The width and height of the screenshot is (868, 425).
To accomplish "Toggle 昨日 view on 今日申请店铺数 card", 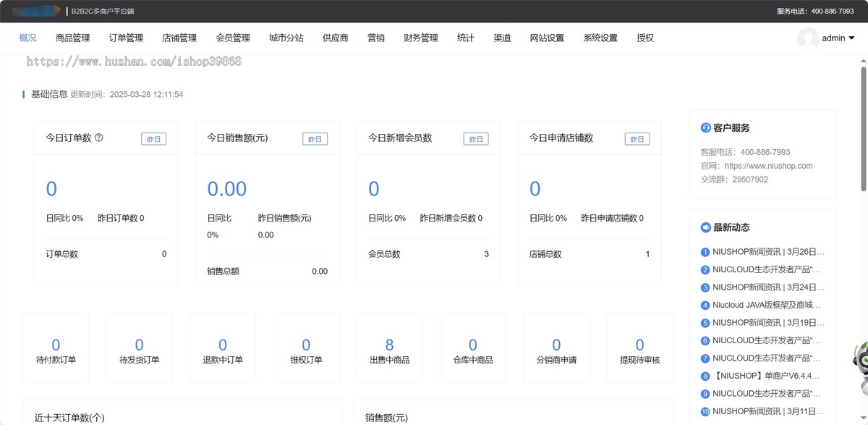I will pos(637,138).
